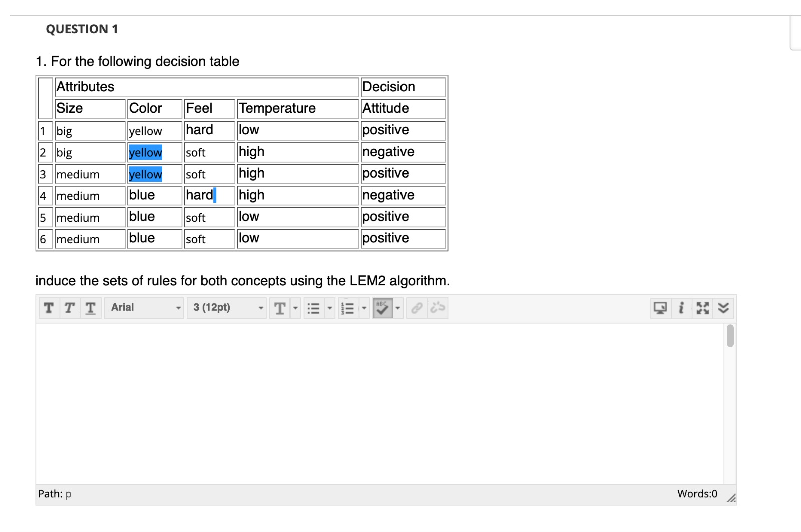
Task: Open the spell check language dropdown arrow
Action: click(398, 308)
